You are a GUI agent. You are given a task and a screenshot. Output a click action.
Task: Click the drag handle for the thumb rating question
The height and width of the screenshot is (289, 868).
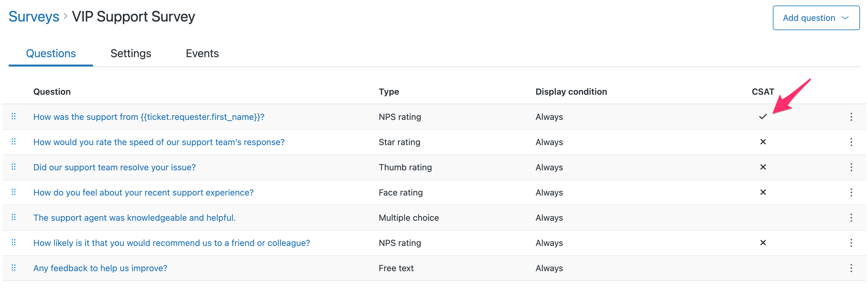coord(14,167)
